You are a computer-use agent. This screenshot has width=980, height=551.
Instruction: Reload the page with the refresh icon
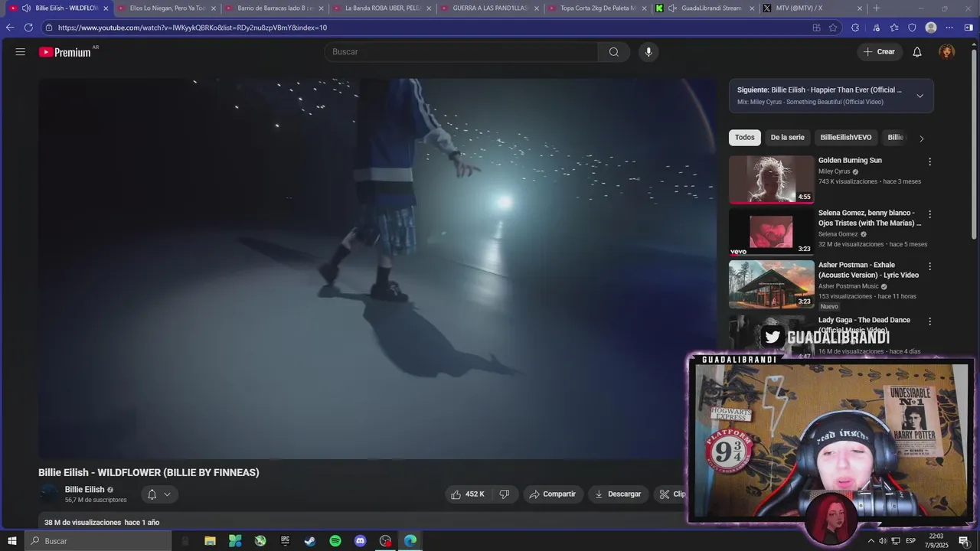tap(28, 28)
